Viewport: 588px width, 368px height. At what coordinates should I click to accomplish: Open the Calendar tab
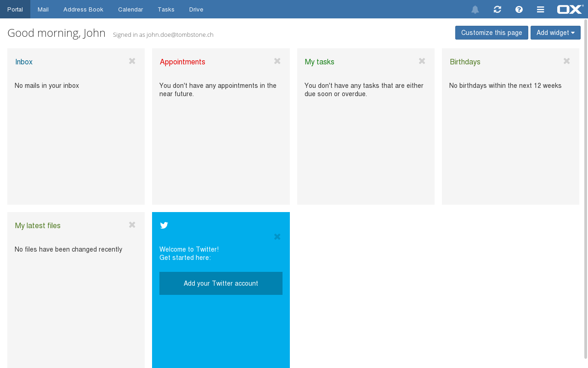click(130, 9)
